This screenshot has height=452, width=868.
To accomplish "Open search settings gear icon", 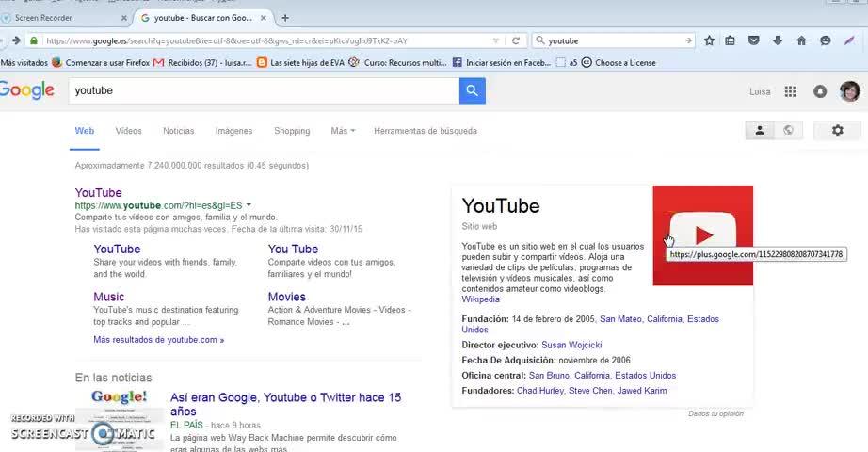I will click(x=838, y=130).
